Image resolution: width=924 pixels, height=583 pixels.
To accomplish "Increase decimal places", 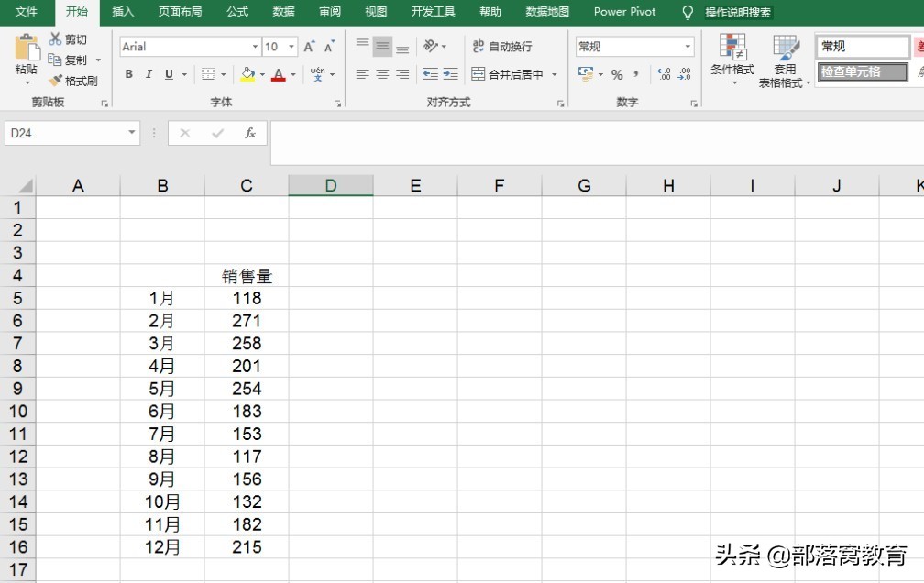I will (664, 74).
